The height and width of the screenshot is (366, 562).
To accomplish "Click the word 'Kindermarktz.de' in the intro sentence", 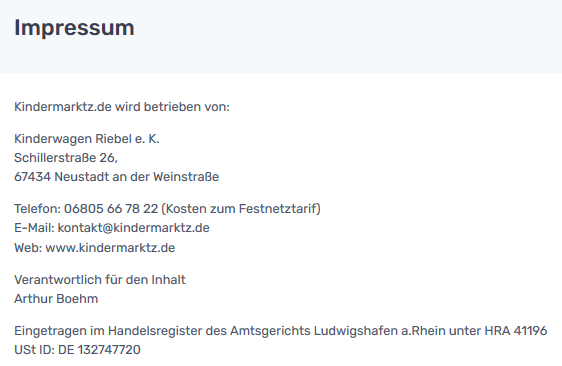I will pos(63,107).
